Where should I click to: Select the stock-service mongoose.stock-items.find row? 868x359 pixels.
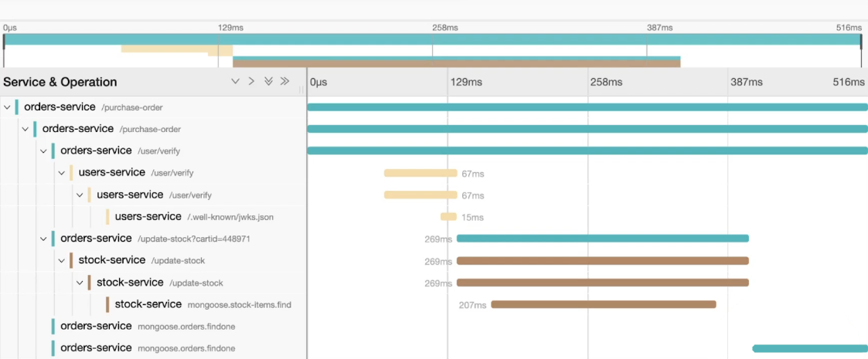click(203, 304)
